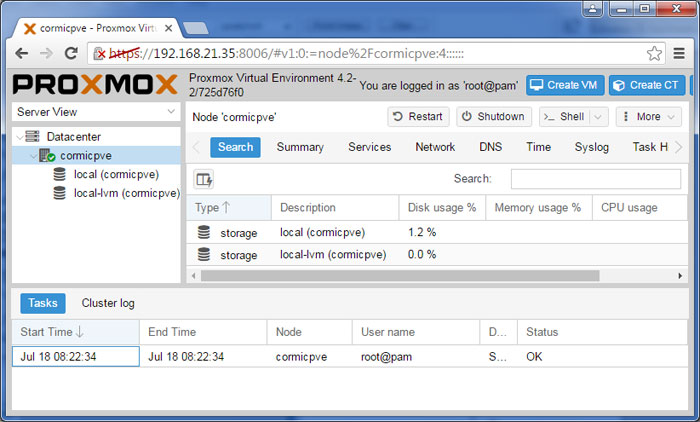This screenshot has width=700, height=422.
Task: Select local (cormicpve) storage row
Action: [x=437, y=232]
